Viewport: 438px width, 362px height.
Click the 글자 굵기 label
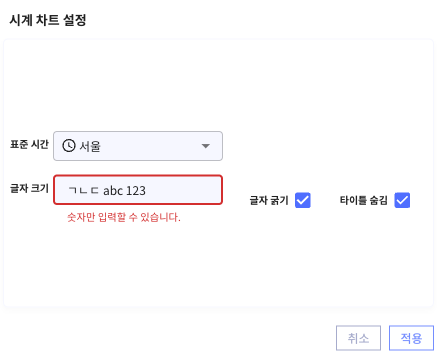(x=269, y=200)
